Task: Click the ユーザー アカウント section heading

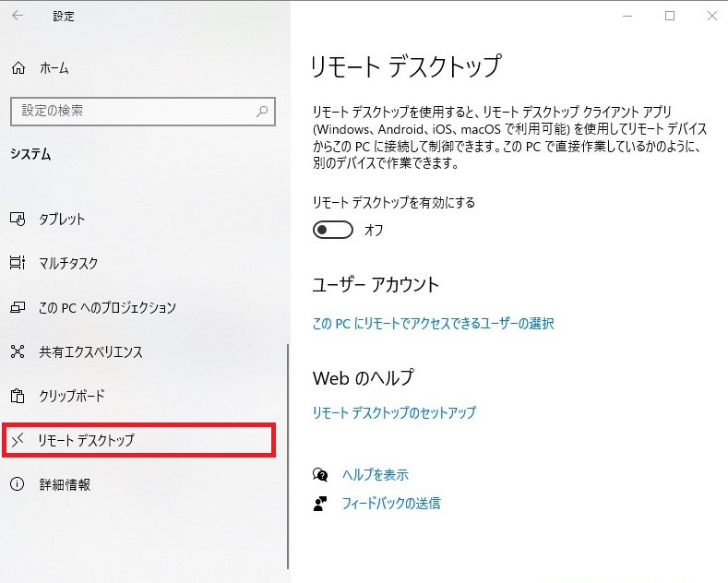Action: [x=376, y=284]
